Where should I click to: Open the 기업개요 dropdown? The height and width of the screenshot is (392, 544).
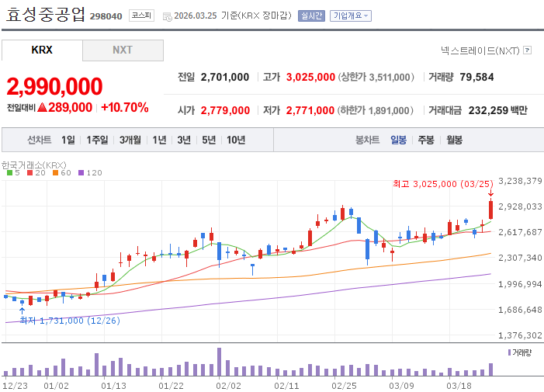pyautogui.click(x=351, y=16)
